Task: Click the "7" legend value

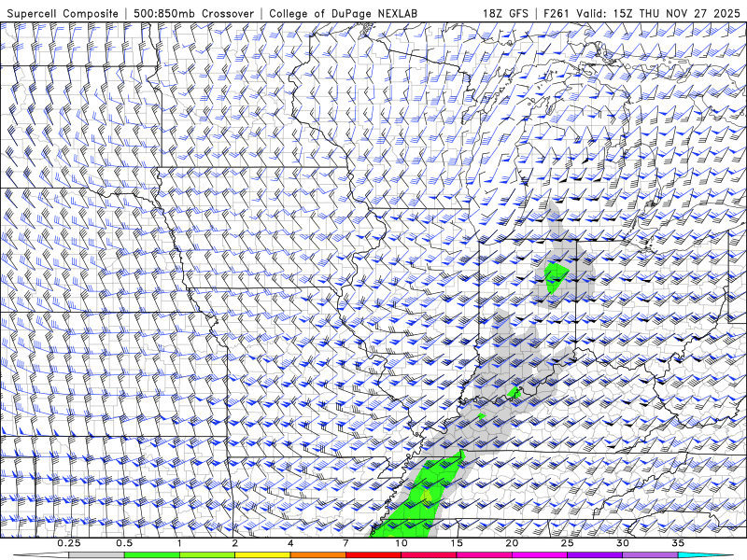Action: point(345,543)
